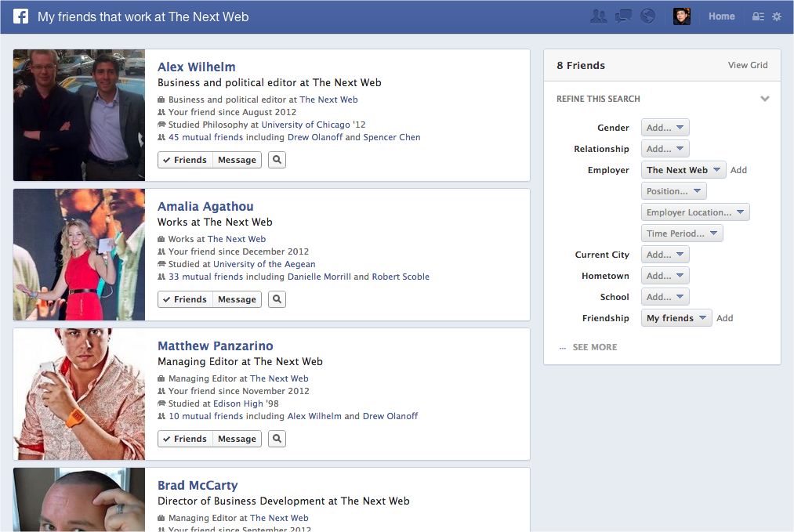Image resolution: width=794 pixels, height=532 pixels.
Task: Open the Relationship filter dropdown
Action: (665, 149)
